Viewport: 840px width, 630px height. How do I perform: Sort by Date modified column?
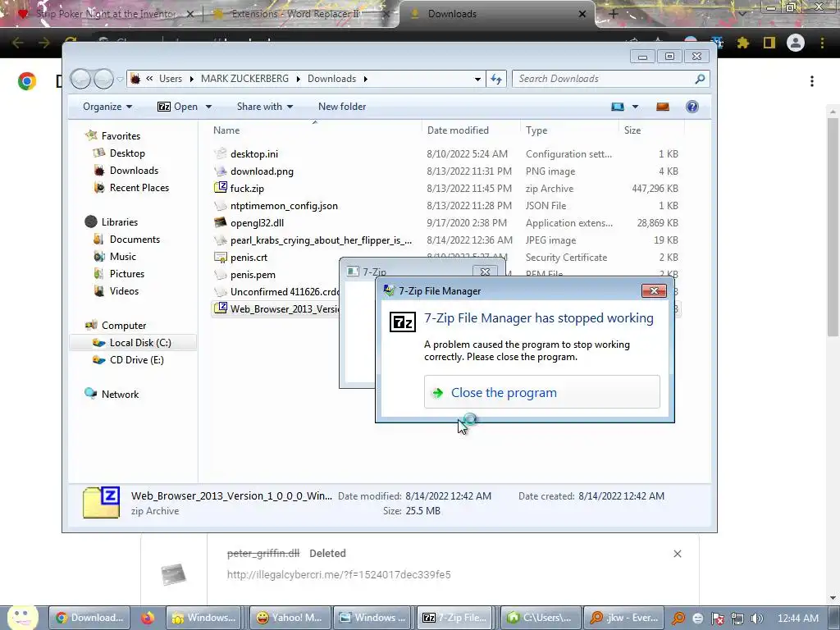pos(458,130)
